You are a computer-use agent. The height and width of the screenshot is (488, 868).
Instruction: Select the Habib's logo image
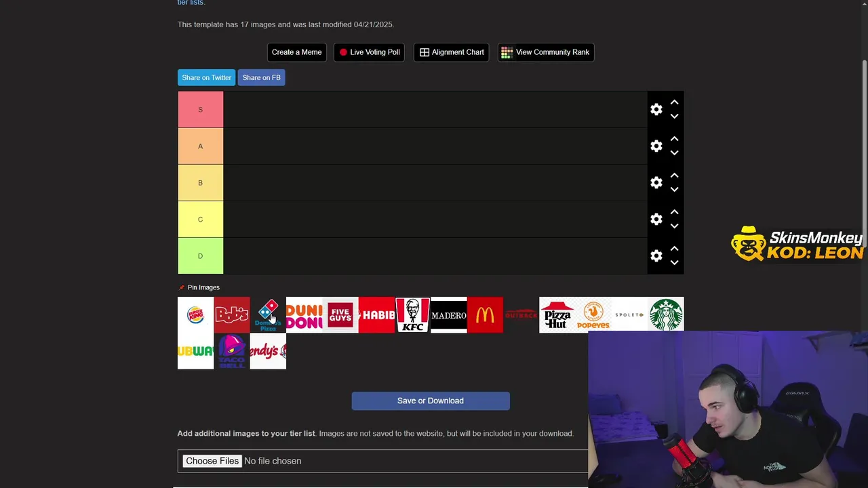click(376, 315)
